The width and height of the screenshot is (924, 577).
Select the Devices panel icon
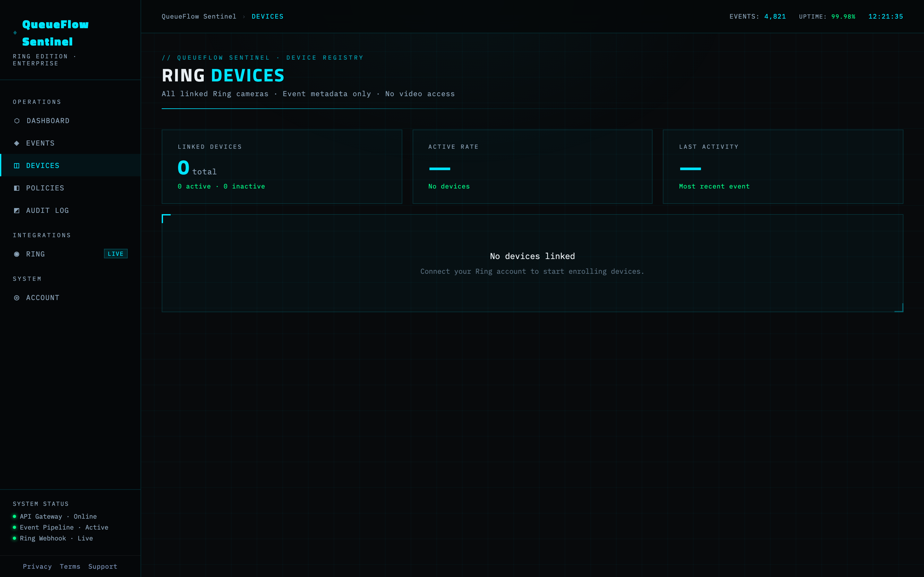[x=17, y=165]
